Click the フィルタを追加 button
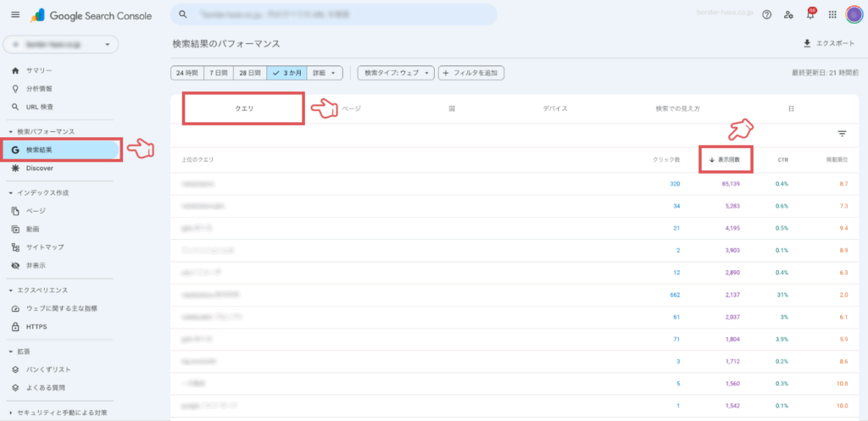The width and height of the screenshot is (868, 421). pyautogui.click(x=471, y=73)
